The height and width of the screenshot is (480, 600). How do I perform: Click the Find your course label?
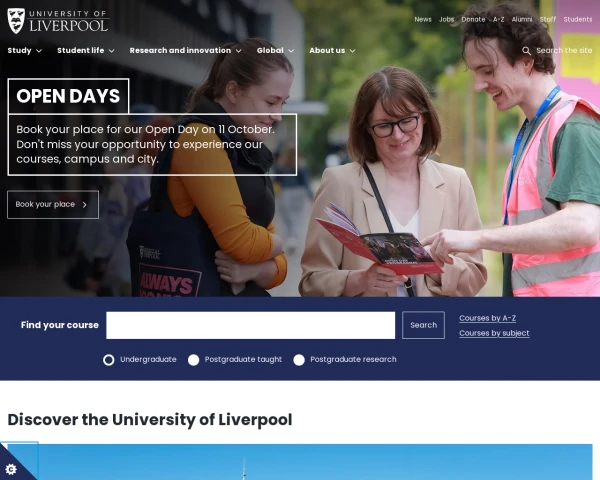tap(60, 325)
